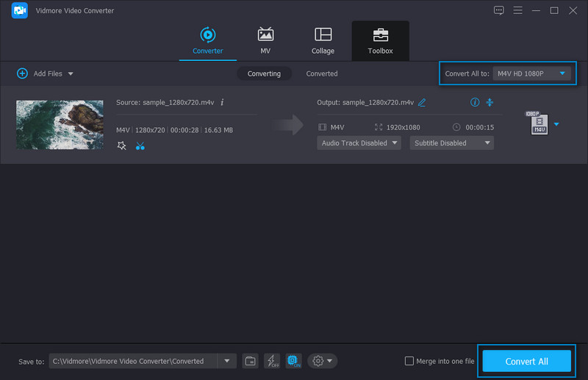Open the feedback message icon in title bar
This screenshot has width=588, height=380.
coord(499,10)
